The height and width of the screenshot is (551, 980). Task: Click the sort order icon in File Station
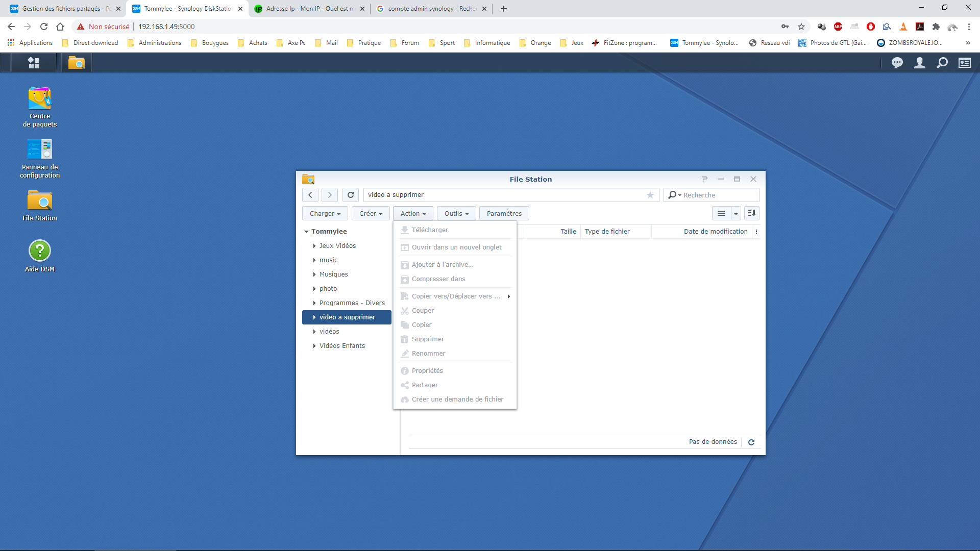click(x=751, y=213)
